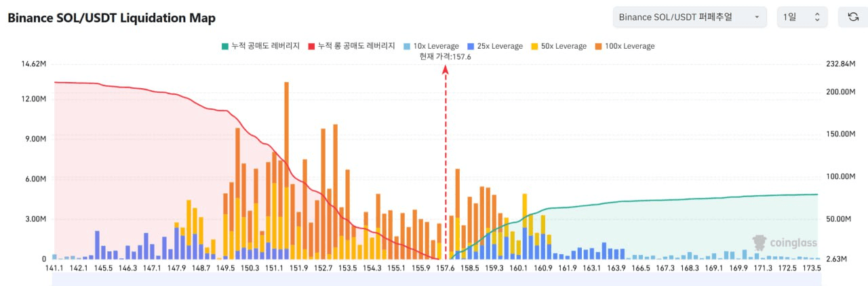Screen dimensions: 868x286
Task: Click the 50.00M right axis label
Action: tap(840, 219)
